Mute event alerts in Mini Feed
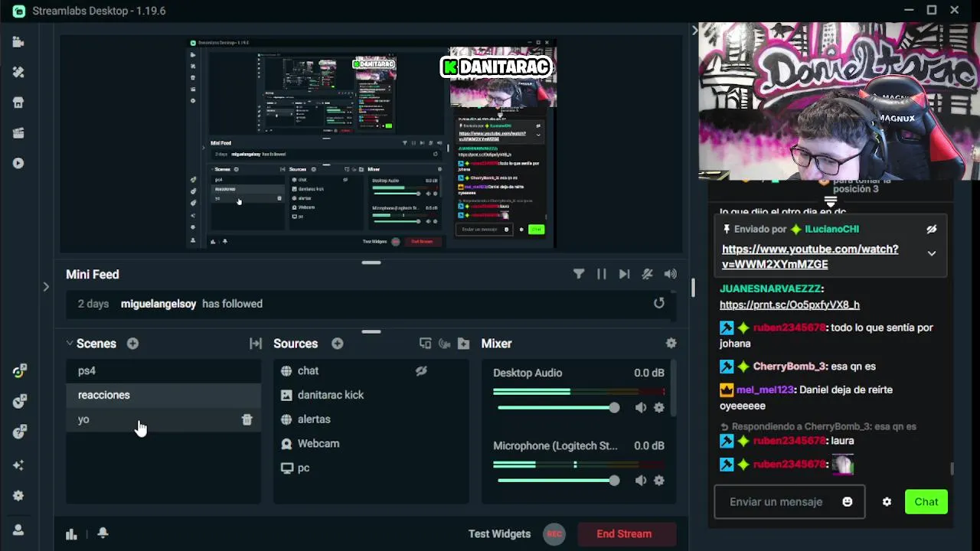This screenshot has width=980, height=551. pyautogui.click(x=648, y=274)
